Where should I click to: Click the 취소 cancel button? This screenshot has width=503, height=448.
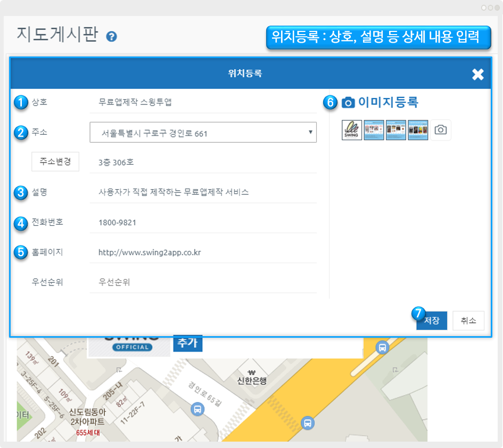[x=468, y=321]
